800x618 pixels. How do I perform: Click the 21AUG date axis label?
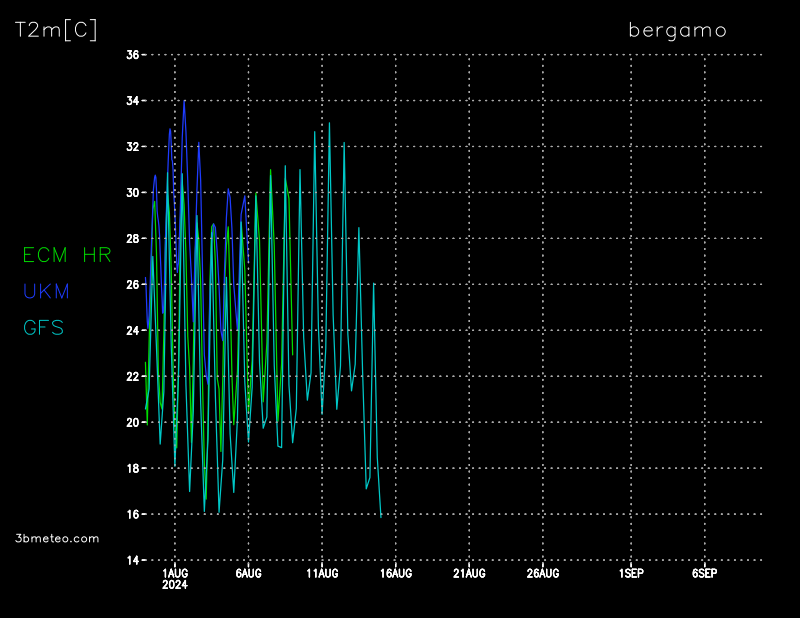[469, 573]
